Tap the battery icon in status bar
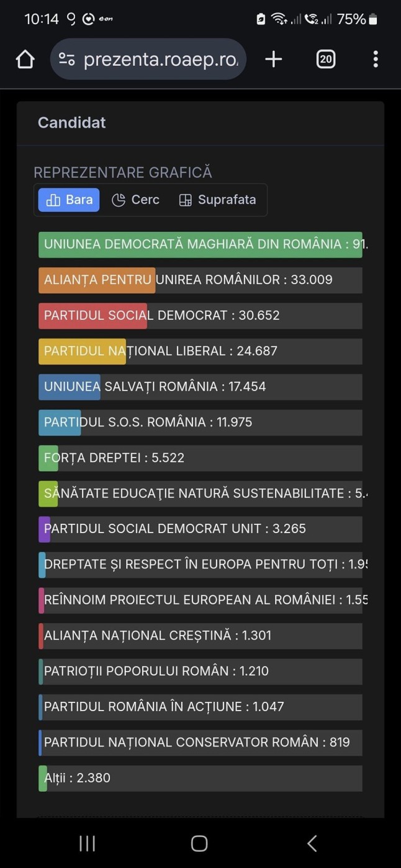 pyautogui.click(x=373, y=19)
